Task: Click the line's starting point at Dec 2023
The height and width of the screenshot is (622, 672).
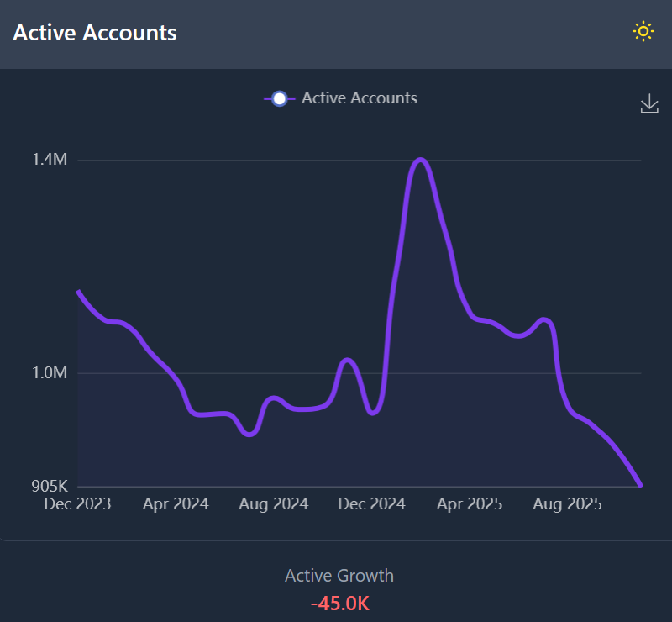Action: pos(78,291)
